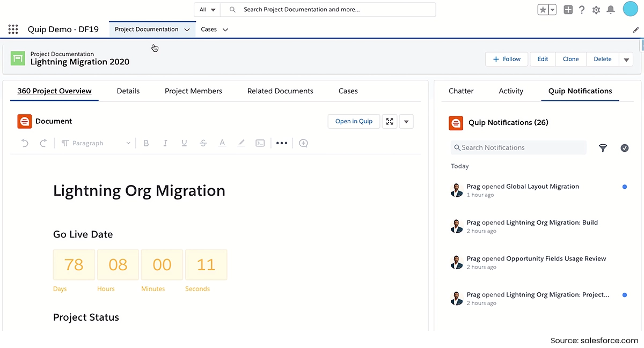The height and width of the screenshot is (348, 644).
Task: Open more formatting options ellipsis
Action: (282, 143)
